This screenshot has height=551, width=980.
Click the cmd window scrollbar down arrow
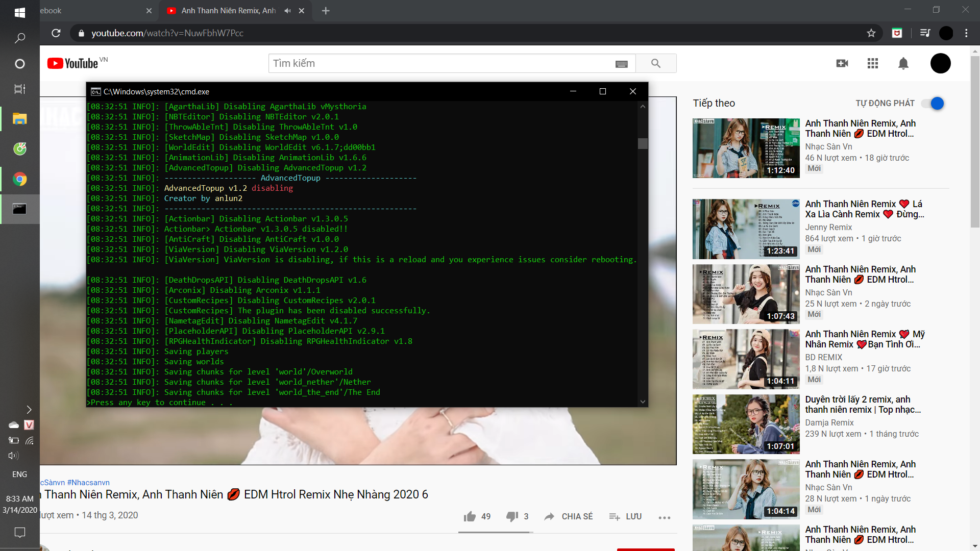click(643, 402)
